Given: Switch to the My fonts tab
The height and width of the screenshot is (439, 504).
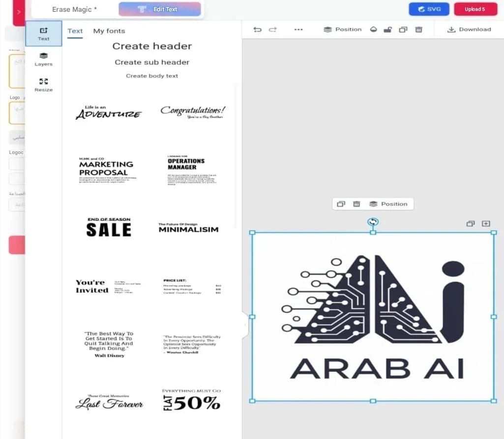Looking at the screenshot, I should point(109,31).
